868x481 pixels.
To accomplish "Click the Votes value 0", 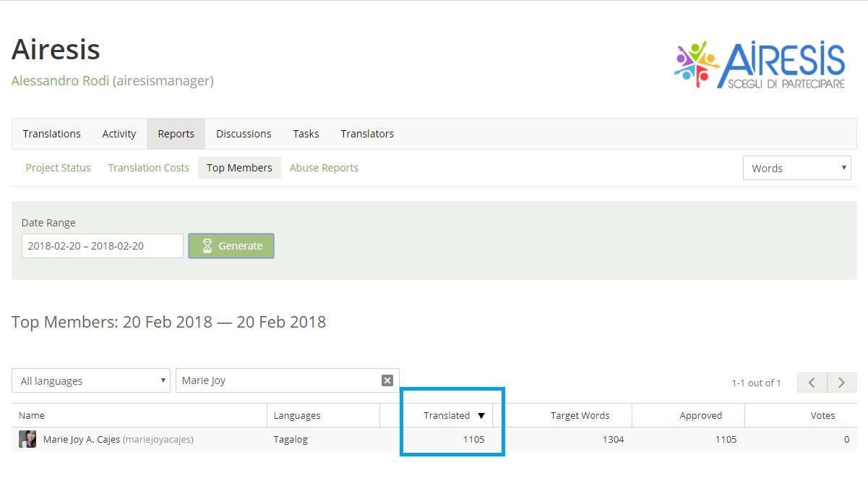I will point(847,439).
